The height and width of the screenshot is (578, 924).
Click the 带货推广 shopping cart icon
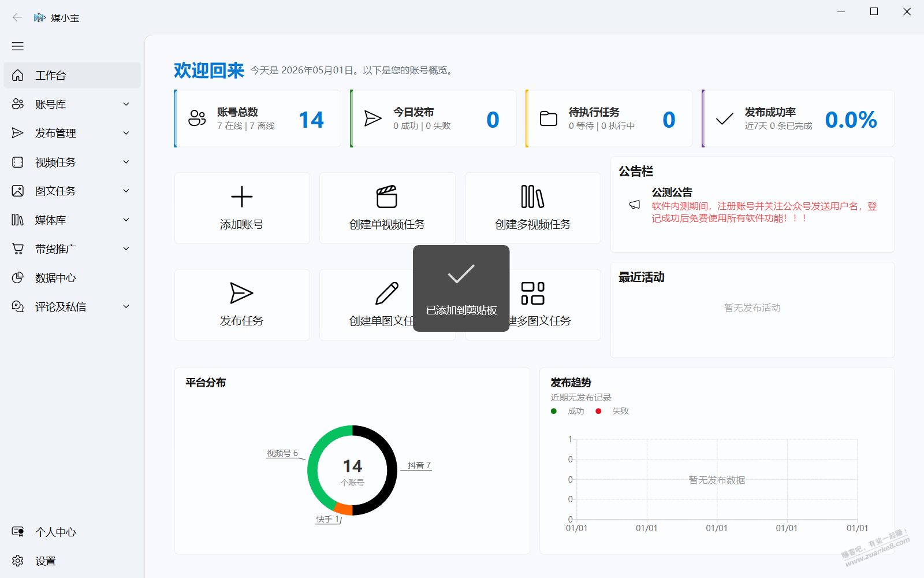pyautogui.click(x=18, y=249)
